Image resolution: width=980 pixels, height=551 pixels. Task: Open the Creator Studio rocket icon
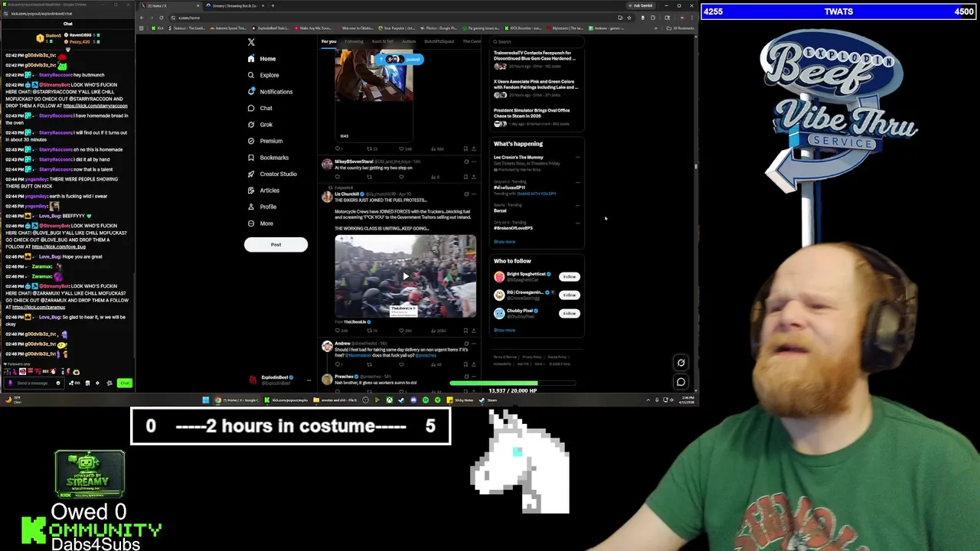click(251, 174)
